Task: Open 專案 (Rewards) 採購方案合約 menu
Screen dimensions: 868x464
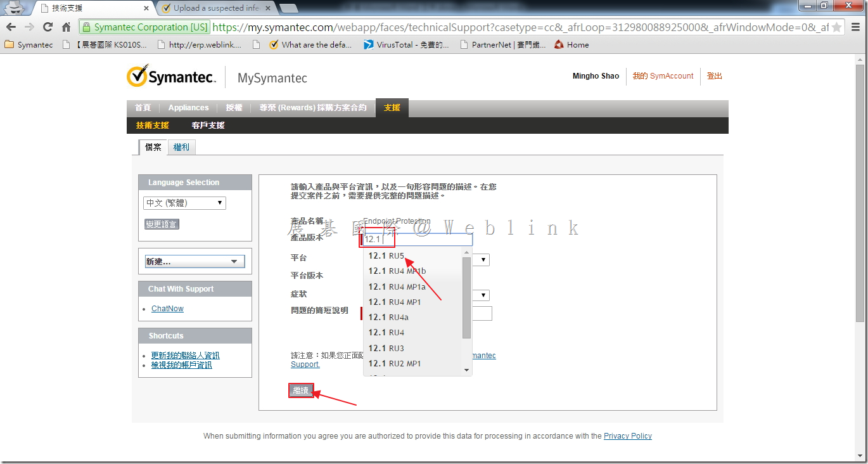Action: pos(313,108)
